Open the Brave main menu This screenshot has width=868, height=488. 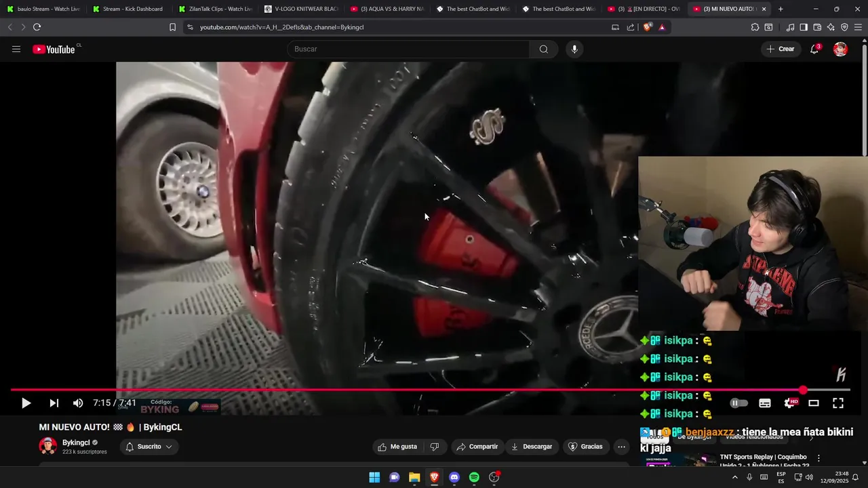pos(859,27)
